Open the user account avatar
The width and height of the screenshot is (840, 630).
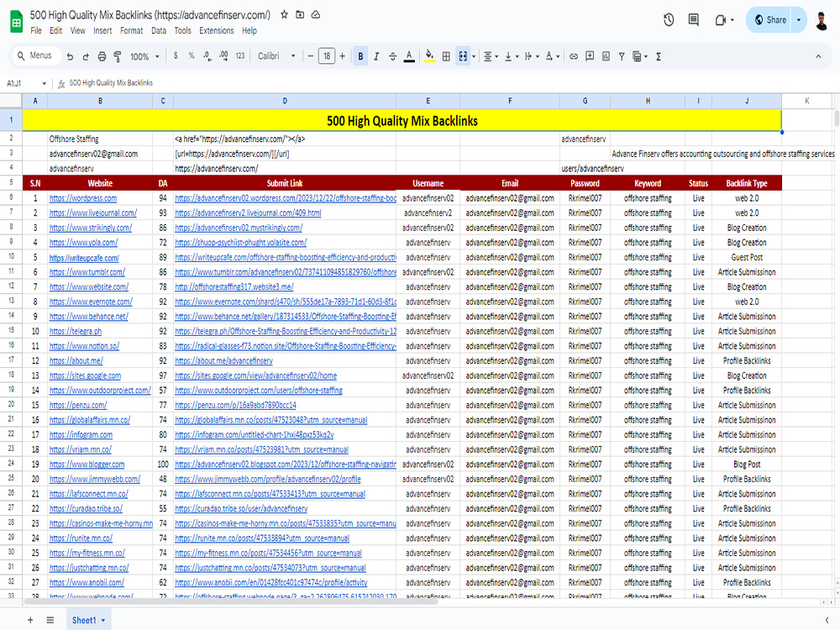point(822,20)
